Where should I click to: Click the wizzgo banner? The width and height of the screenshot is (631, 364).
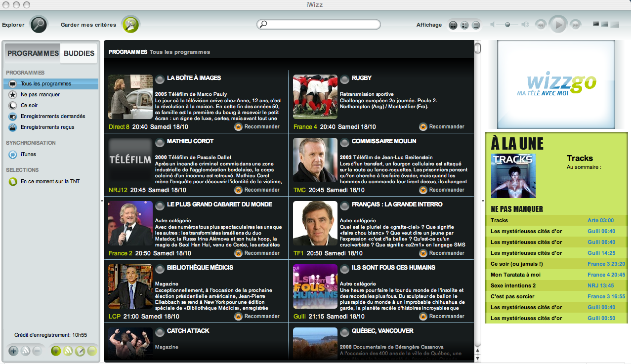pyautogui.click(x=556, y=84)
